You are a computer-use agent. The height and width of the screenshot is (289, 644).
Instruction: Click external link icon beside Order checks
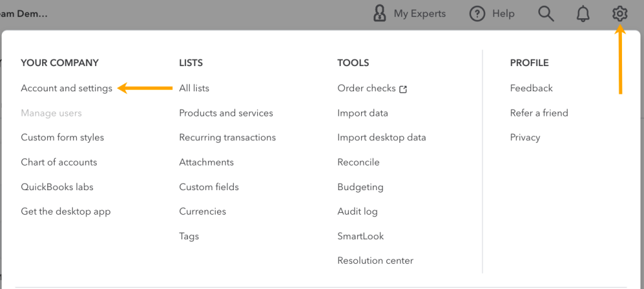coord(403,89)
